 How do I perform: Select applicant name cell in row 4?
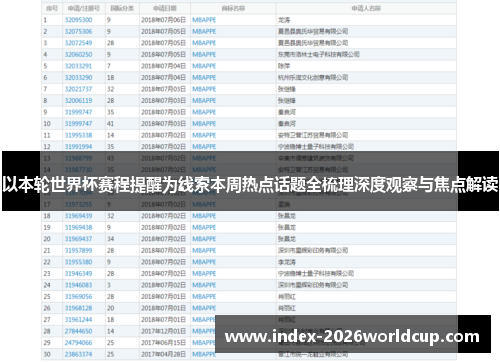pos(366,55)
